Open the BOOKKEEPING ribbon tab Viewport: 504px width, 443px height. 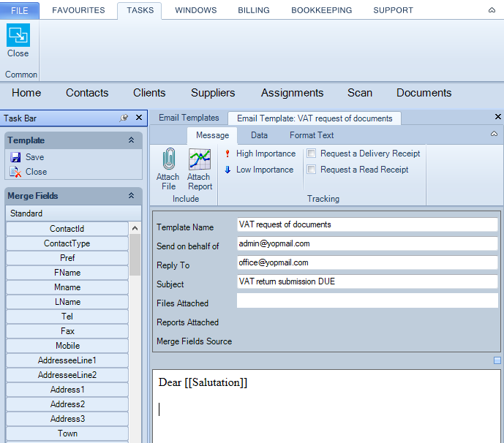point(321,10)
